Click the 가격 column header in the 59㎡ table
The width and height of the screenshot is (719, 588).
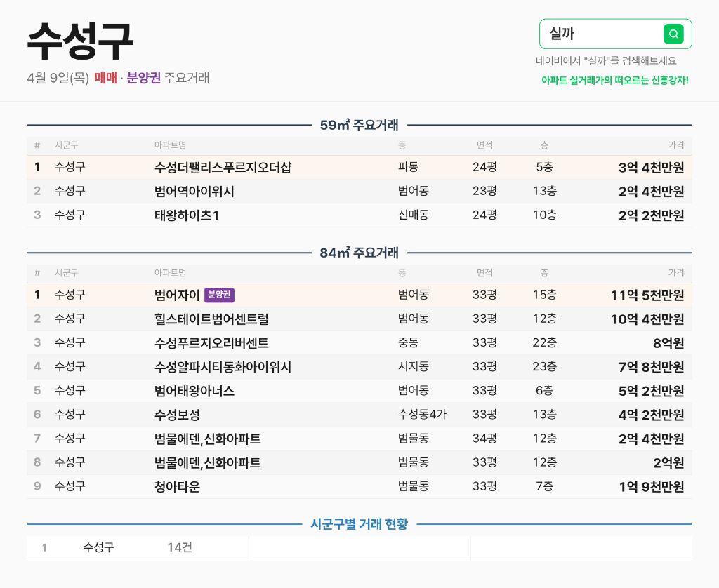coord(676,145)
